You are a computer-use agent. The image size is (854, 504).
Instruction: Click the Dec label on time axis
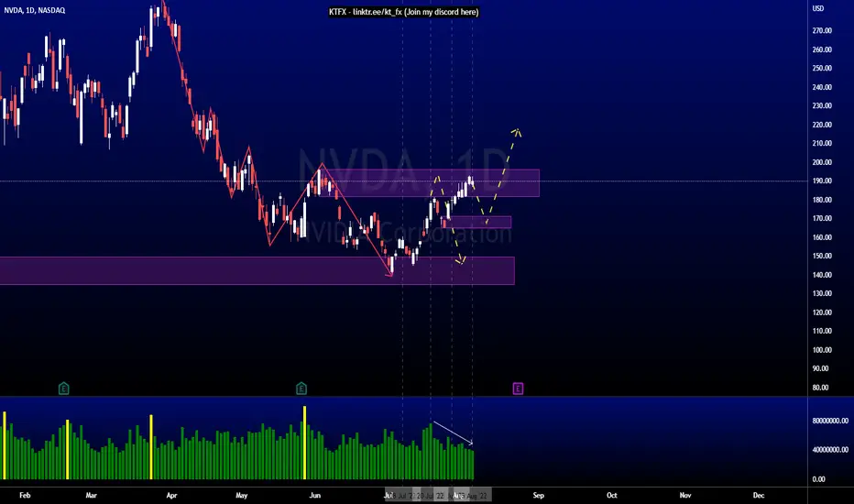758,495
